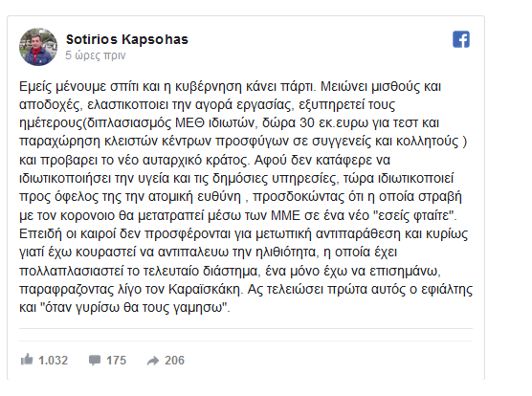This screenshot has width=532, height=396.
Task: Click the word 'ΜΜΕ' in the post
Action: 286,215
